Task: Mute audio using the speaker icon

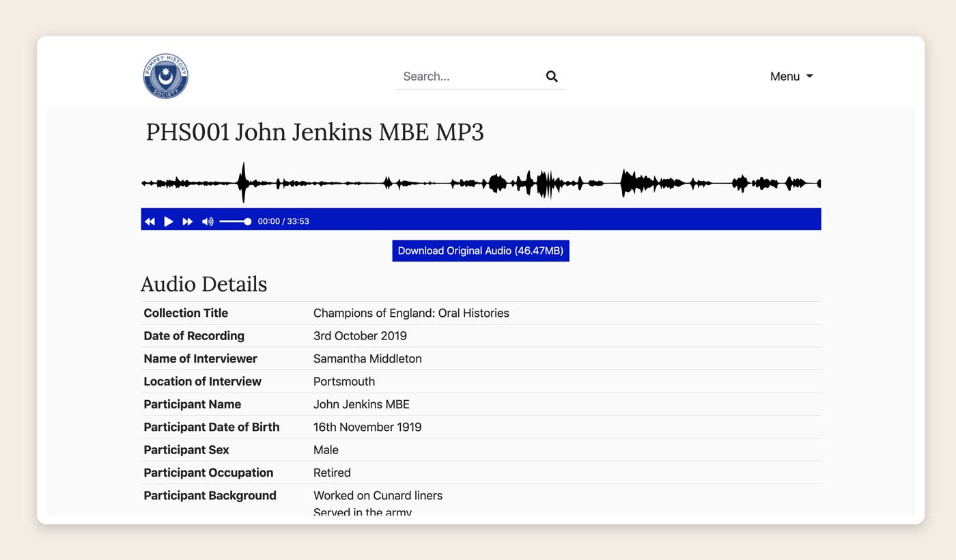Action: click(x=208, y=221)
